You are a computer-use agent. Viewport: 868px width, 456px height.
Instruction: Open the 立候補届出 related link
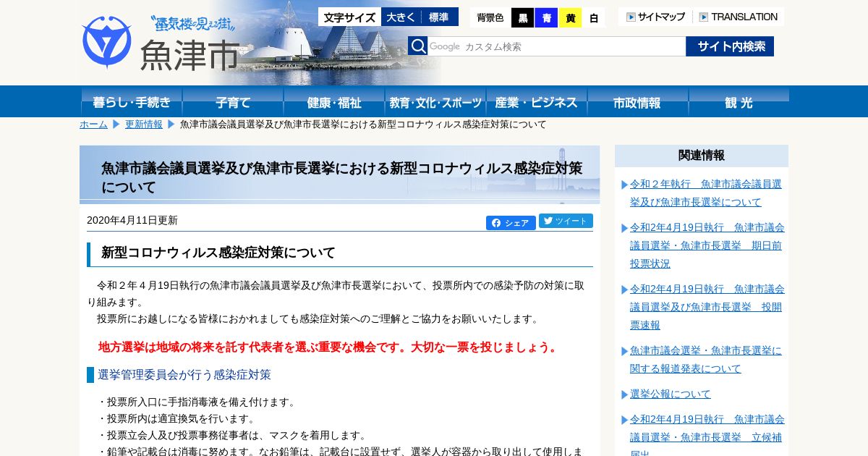pyautogui.click(x=707, y=434)
